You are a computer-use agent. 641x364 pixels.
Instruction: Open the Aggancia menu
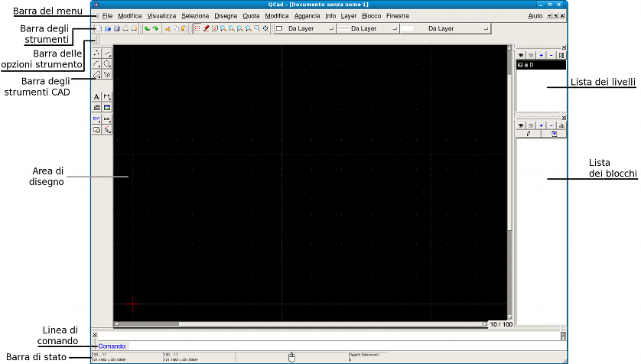(307, 15)
